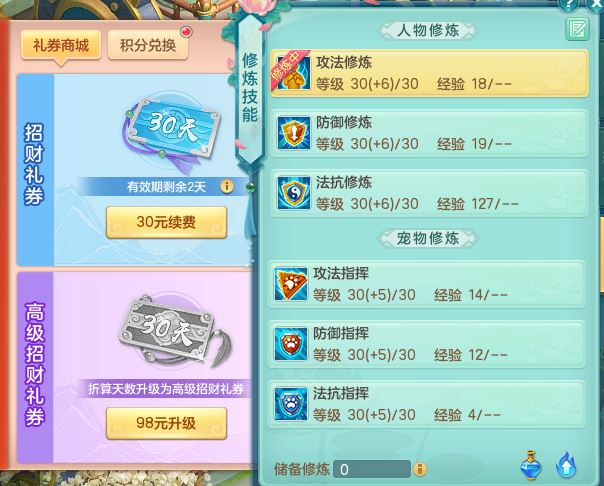Select the 法抗修炼 row
604x486 pixels.
point(429,193)
